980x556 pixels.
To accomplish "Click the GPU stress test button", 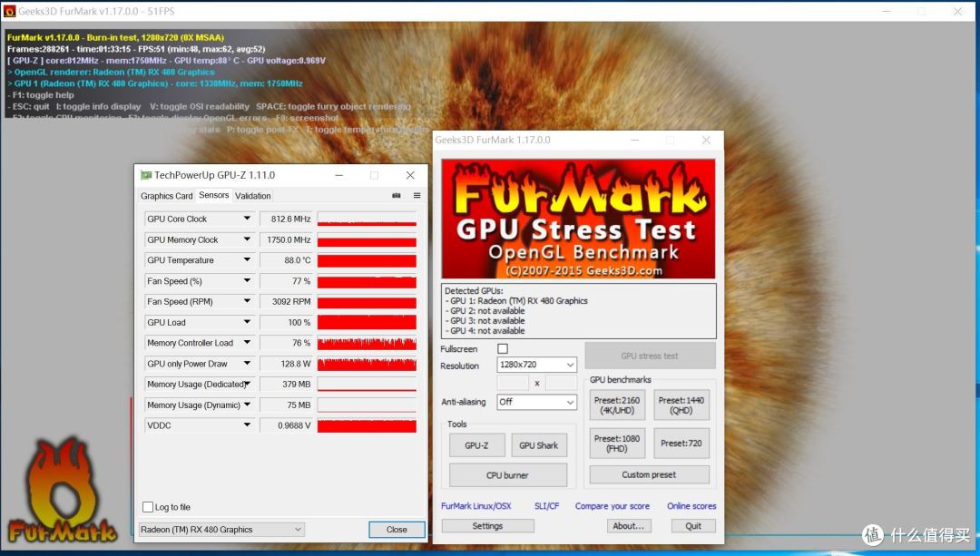I will point(650,356).
